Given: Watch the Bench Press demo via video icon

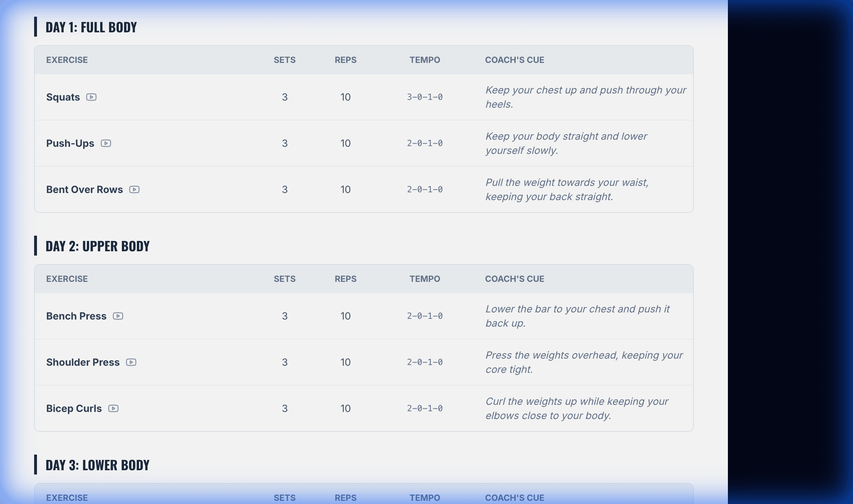Looking at the screenshot, I should 118,316.
